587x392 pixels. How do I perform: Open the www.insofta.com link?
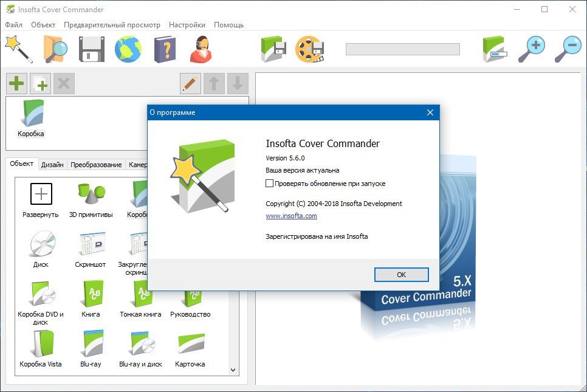click(x=291, y=216)
